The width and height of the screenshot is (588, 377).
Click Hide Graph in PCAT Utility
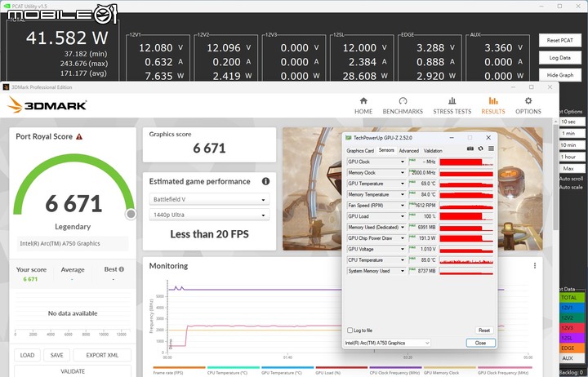coord(560,75)
